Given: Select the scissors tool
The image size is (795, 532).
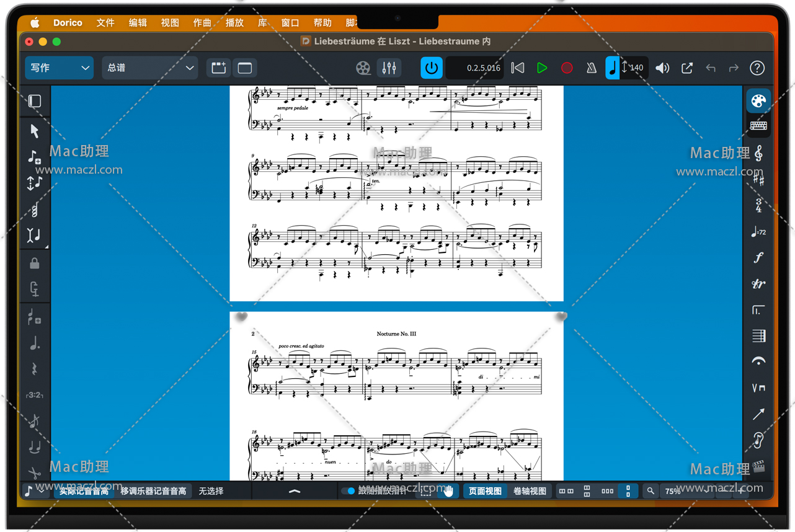Looking at the screenshot, I should coord(35,472).
